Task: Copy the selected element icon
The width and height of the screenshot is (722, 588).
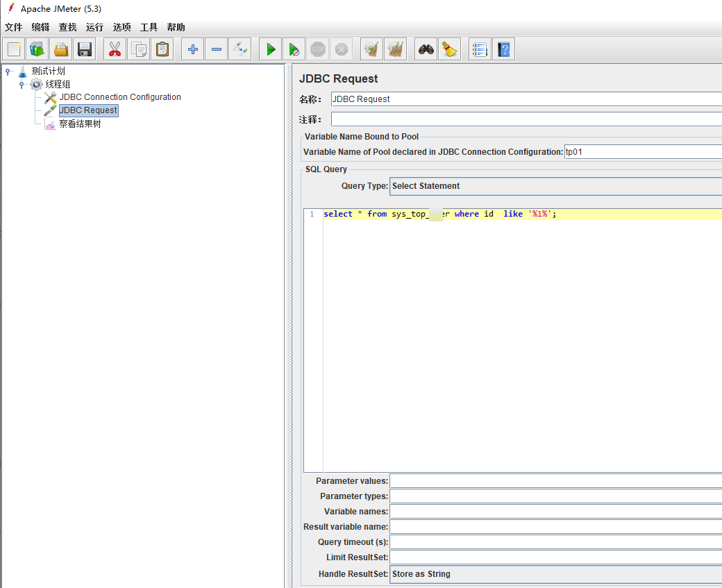Action: click(x=139, y=49)
